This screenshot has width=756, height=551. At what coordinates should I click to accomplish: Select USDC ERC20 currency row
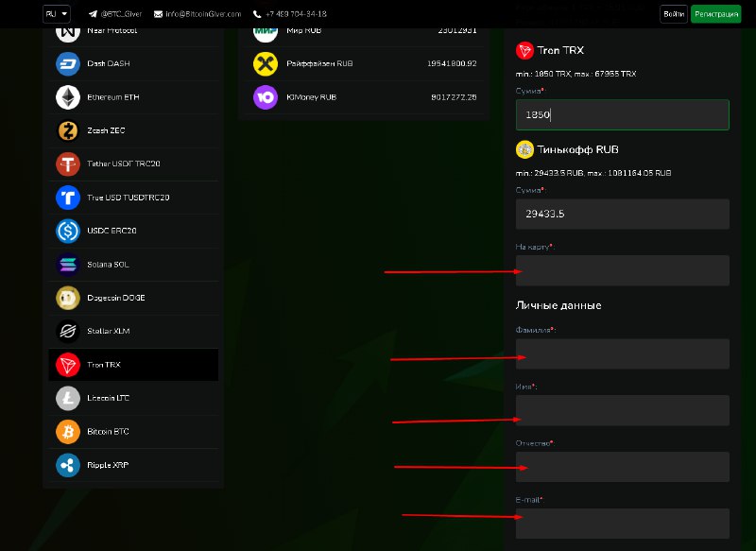[x=133, y=231]
